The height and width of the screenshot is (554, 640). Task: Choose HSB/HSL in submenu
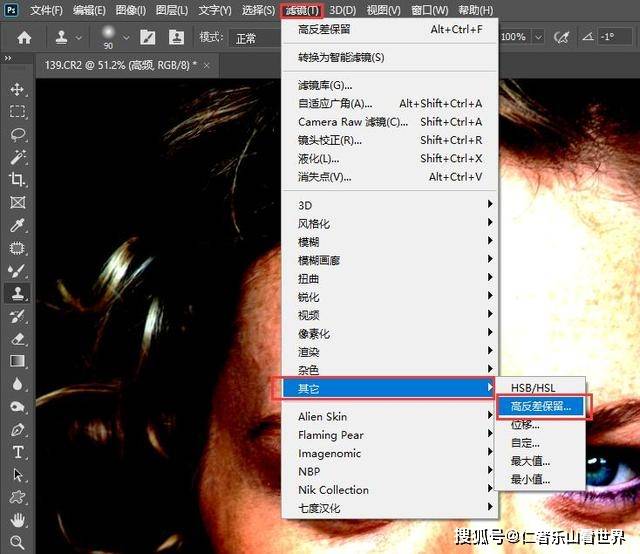click(541, 387)
